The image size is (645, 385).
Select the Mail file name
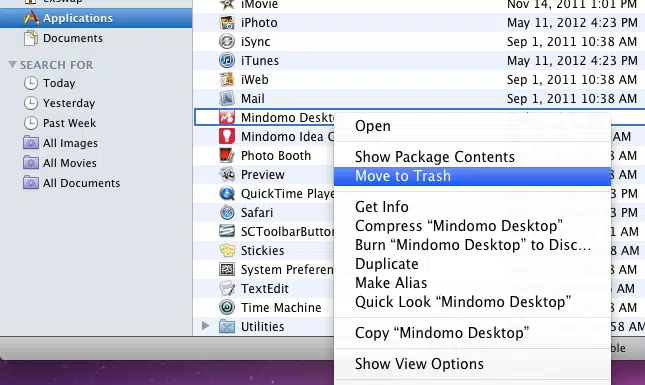(x=253, y=99)
